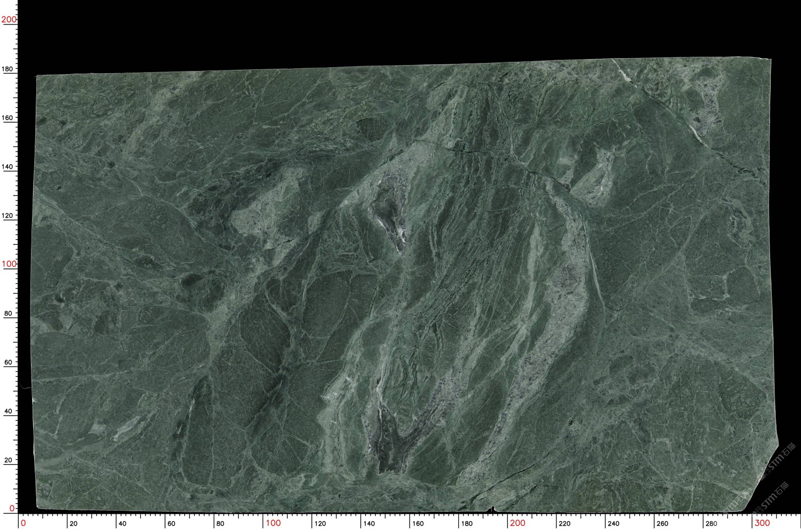The image size is (801, 532).
Task: Click the red 100 label on vertical ruler
Action: [9, 264]
